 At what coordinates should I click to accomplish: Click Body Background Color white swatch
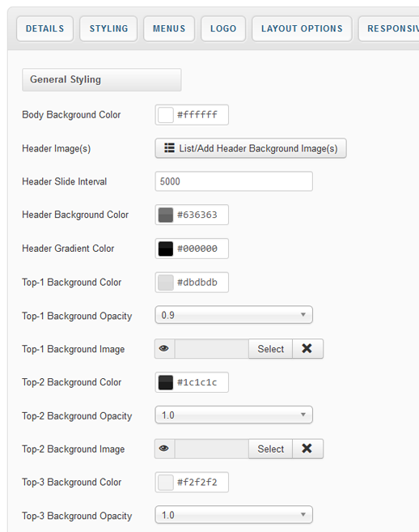pos(166,115)
